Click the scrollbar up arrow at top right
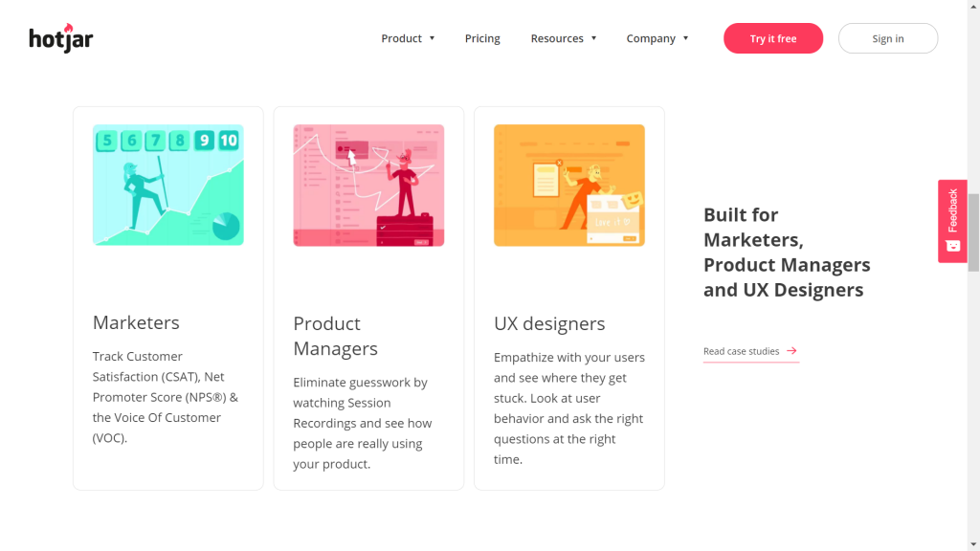 (973, 7)
